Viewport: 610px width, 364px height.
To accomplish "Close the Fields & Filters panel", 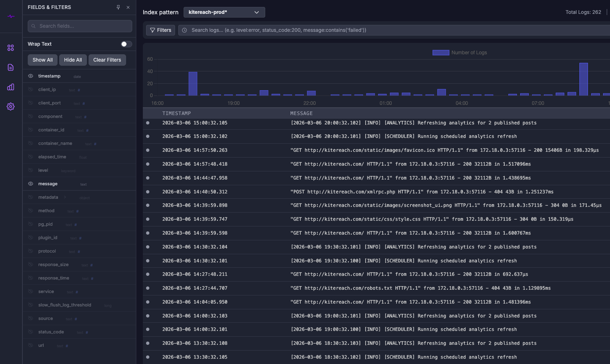I will coord(128,7).
